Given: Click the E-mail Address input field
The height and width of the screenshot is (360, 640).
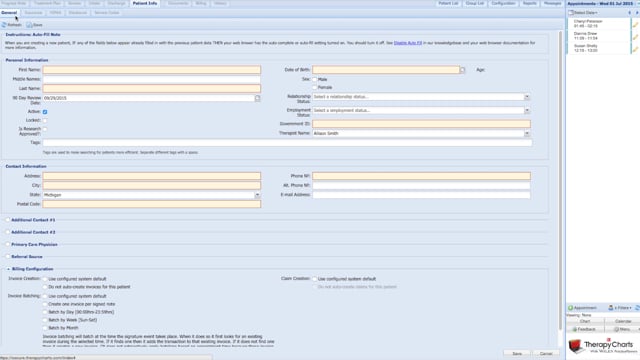Looking at the screenshot, I should [421, 195].
